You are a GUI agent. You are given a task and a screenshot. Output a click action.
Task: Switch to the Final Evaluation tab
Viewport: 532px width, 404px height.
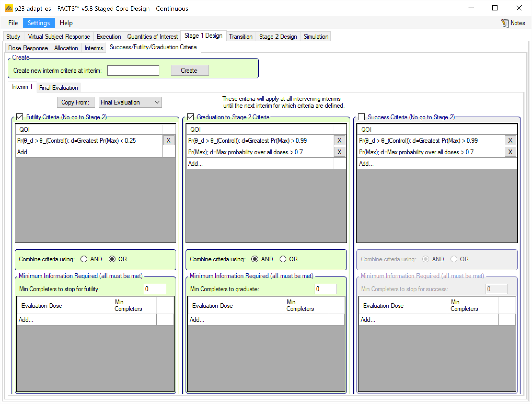point(59,88)
